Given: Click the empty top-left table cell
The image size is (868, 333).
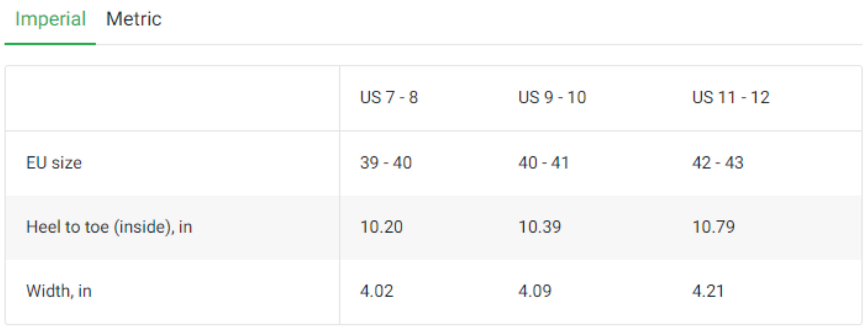Looking at the screenshot, I should 172,97.
